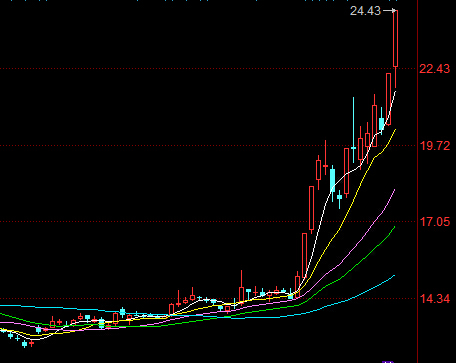The image size is (456, 363).
Task: Click the green moving average line's end
Action: tap(394, 228)
